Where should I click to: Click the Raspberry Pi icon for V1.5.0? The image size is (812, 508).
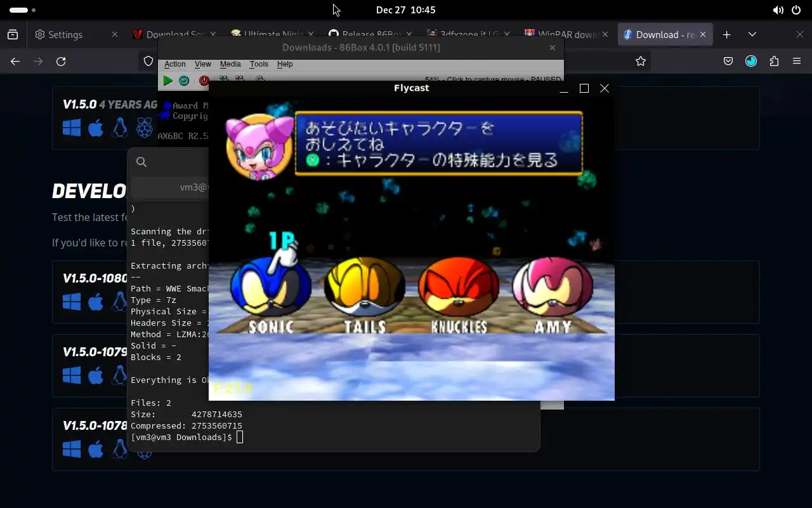click(145, 128)
